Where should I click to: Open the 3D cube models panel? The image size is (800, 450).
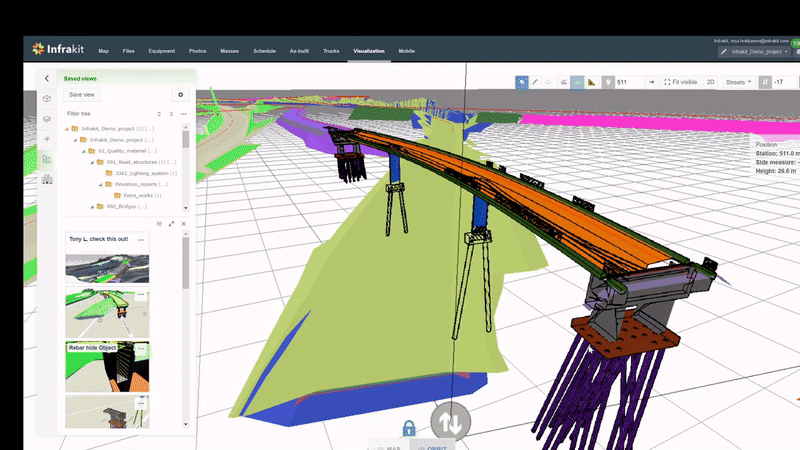point(47,99)
